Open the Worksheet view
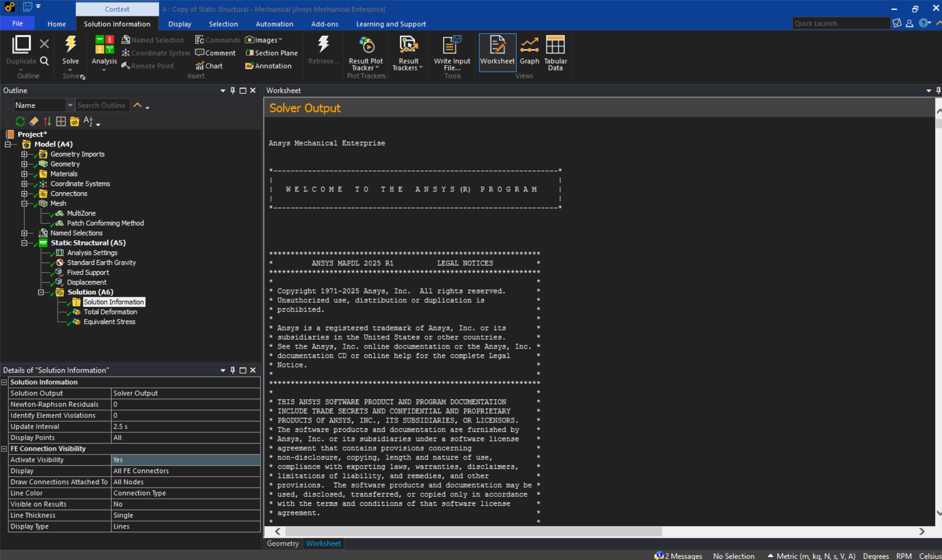Screen dimensions: 942x560 click(x=497, y=51)
